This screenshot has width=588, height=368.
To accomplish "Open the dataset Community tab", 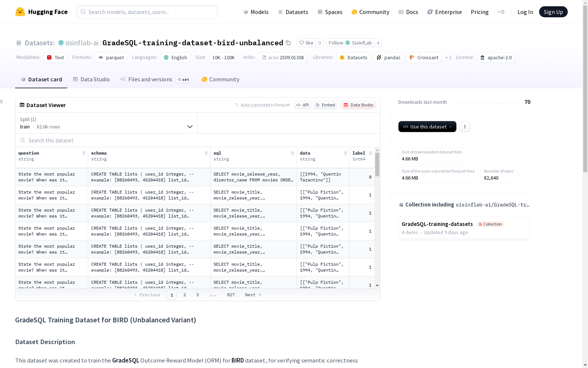I will coord(220,79).
